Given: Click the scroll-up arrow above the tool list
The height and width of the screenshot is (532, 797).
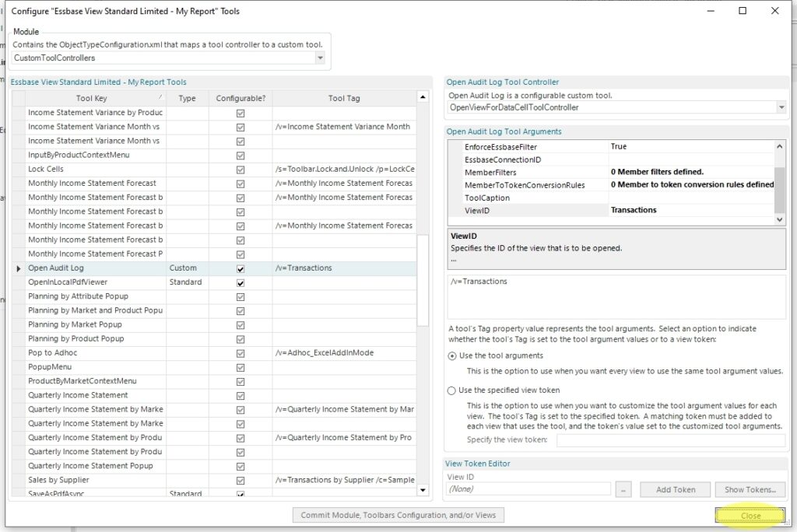Looking at the screenshot, I should pos(423,96).
